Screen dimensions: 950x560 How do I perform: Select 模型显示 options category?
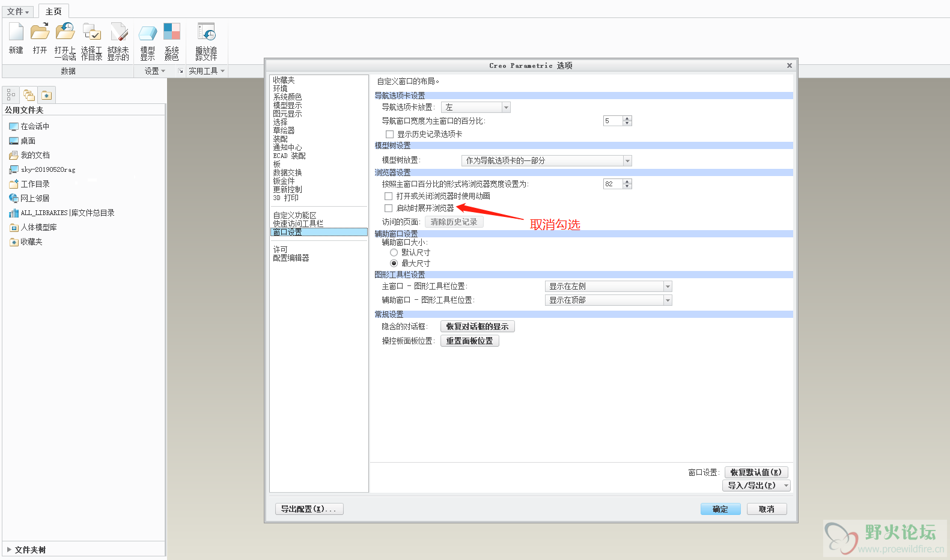(x=288, y=106)
